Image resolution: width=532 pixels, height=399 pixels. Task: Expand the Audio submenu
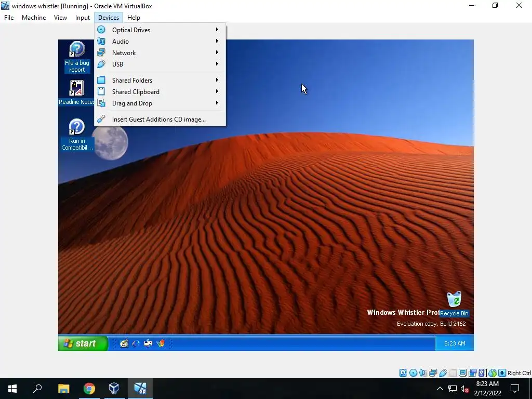coord(160,42)
